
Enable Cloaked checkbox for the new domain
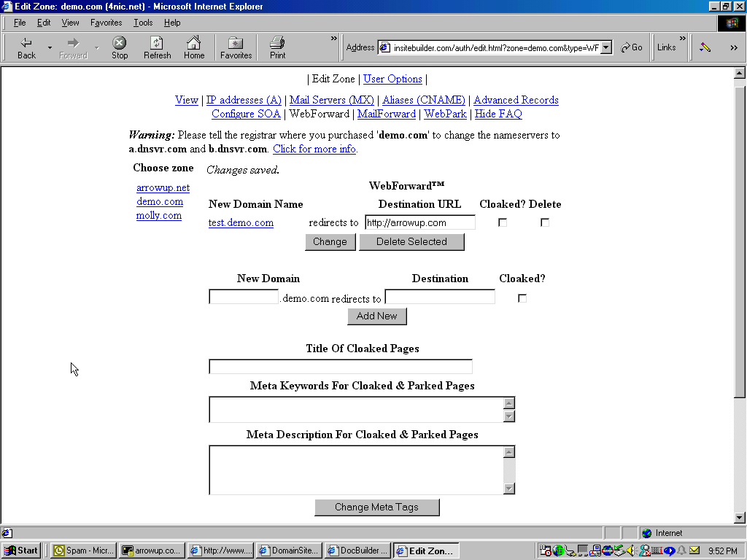[522, 298]
